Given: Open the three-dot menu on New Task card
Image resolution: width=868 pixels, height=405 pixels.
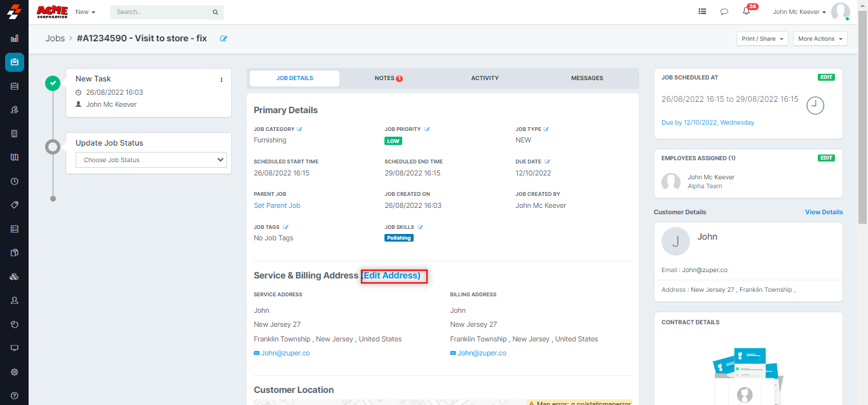Looking at the screenshot, I should (x=221, y=80).
